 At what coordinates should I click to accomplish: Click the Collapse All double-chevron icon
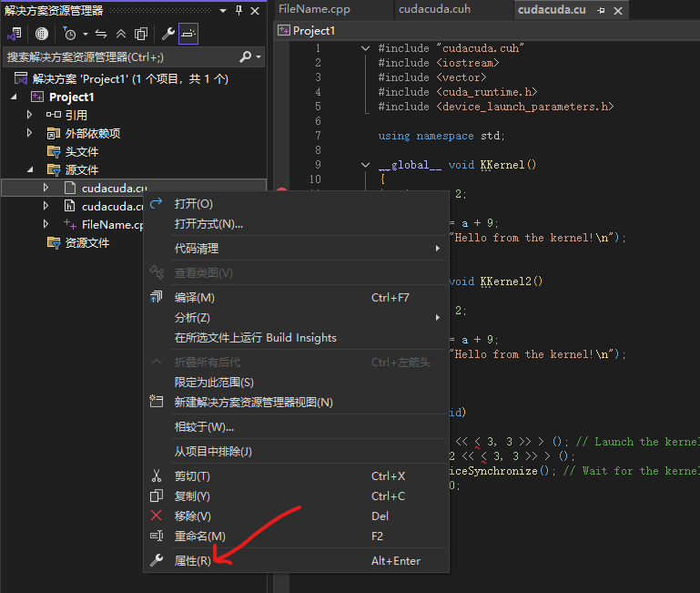(121, 34)
